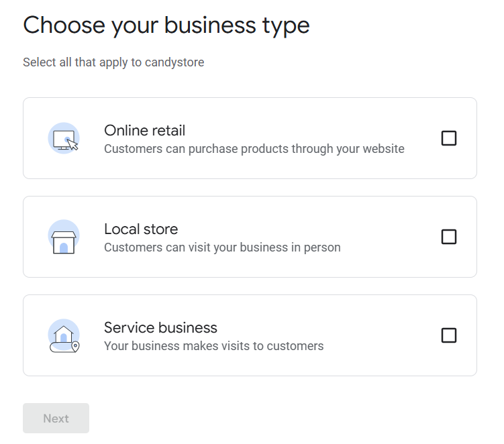The height and width of the screenshot is (444, 504).
Task: Select the "Online retail" title text
Action: (x=144, y=130)
